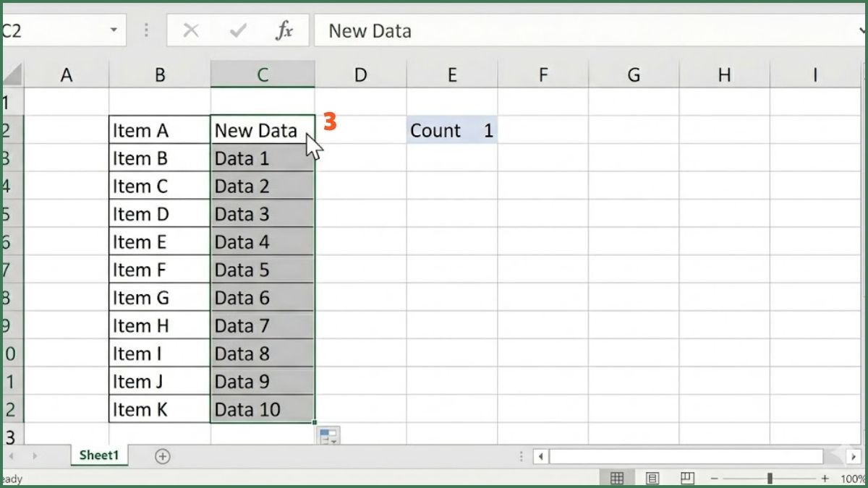The width and height of the screenshot is (868, 488).
Task: Switch to Normal view
Action: coord(617,479)
